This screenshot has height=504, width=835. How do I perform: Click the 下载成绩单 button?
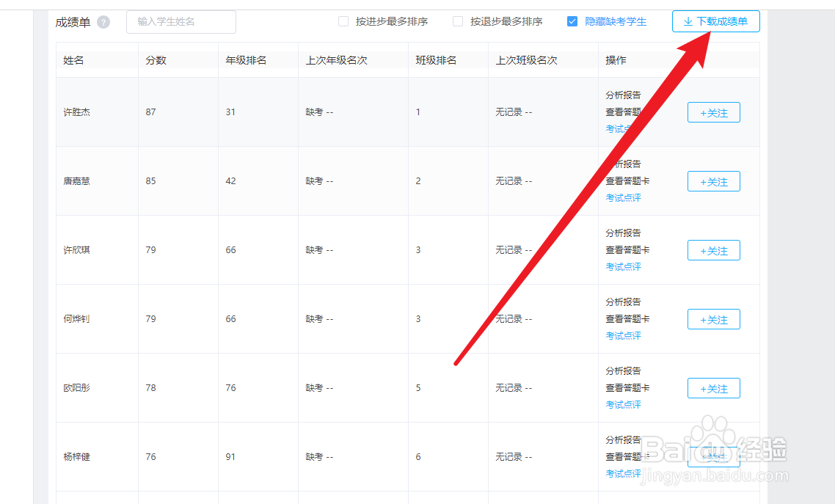715,21
